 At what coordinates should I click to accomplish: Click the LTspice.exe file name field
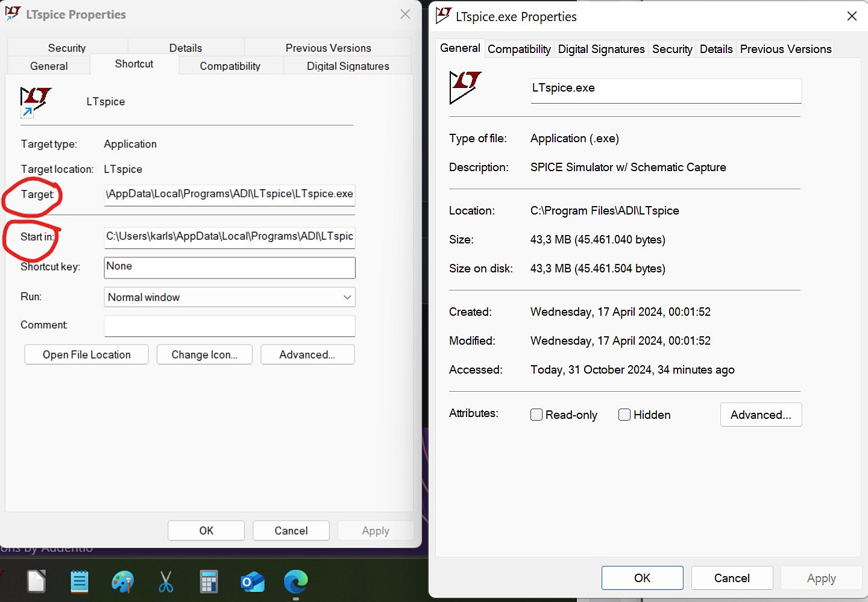coord(666,90)
